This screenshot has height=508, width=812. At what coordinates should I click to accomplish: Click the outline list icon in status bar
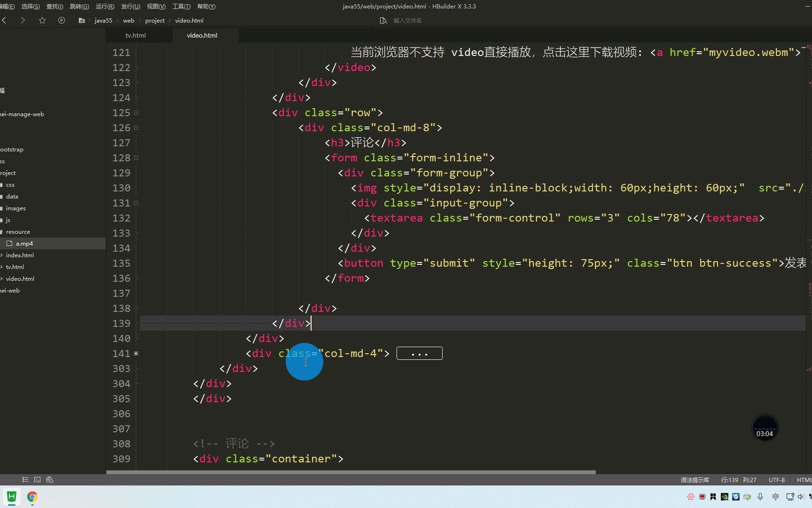tap(25, 479)
